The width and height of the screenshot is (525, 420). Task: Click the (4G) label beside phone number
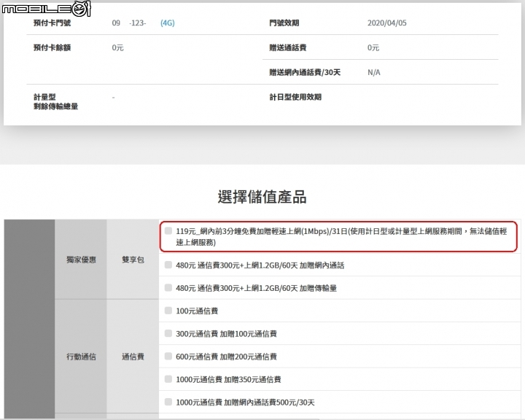pos(168,23)
